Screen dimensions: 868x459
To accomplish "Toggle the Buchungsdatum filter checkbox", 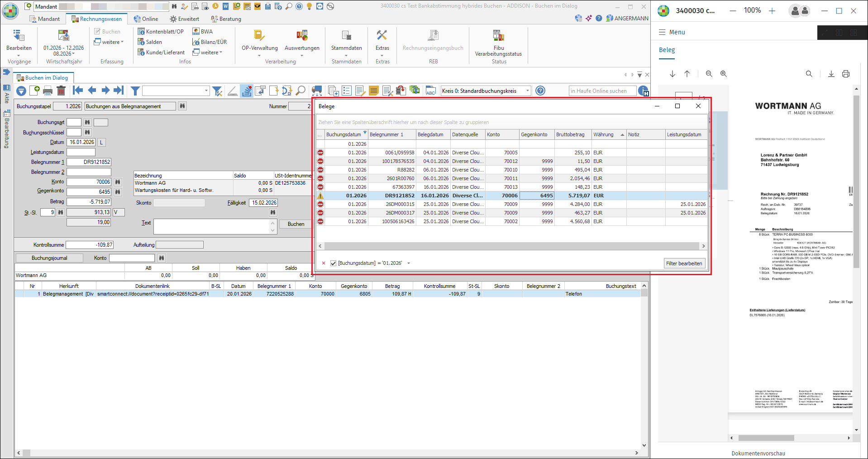I will click(x=334, y=263).
